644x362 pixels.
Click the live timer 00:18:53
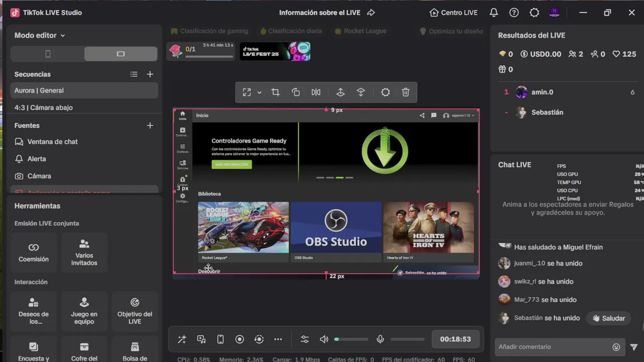(x=455, y=339)
